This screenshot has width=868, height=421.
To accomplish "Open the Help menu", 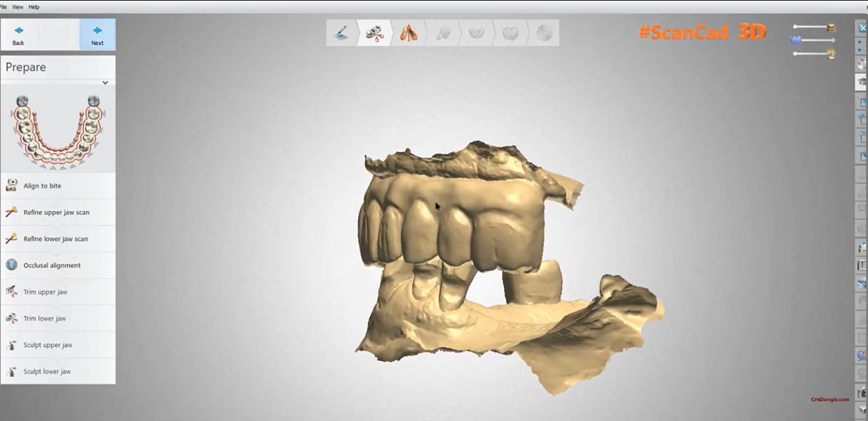I will coord(34,7).
